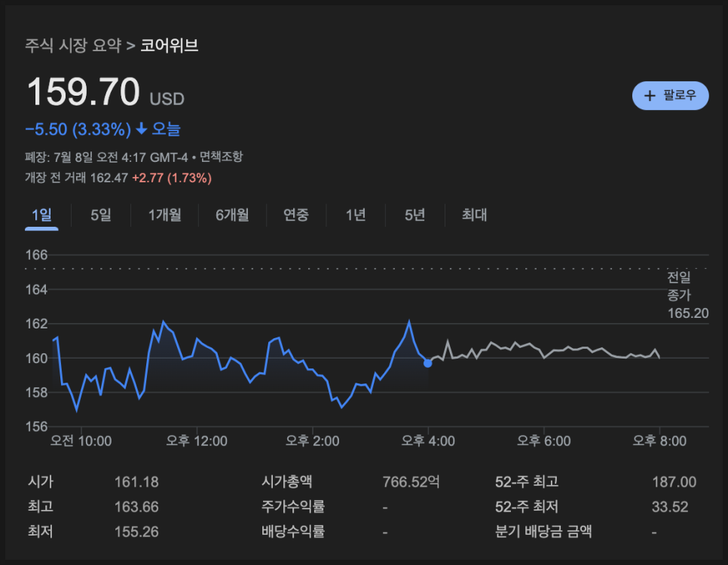Switch to the 최대 max tab
The height and width of the screenshot is (565, 728).
point(474,215)
